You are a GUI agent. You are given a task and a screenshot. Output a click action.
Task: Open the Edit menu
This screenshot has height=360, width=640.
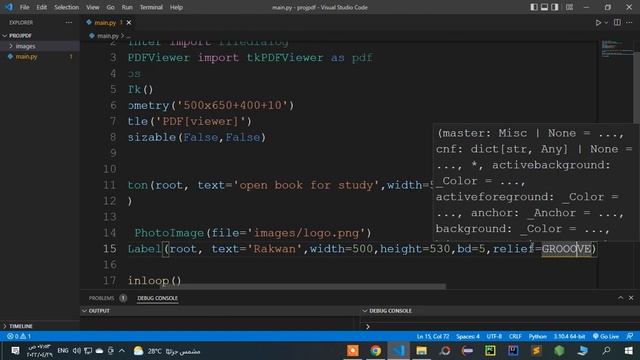coord(42,7)
